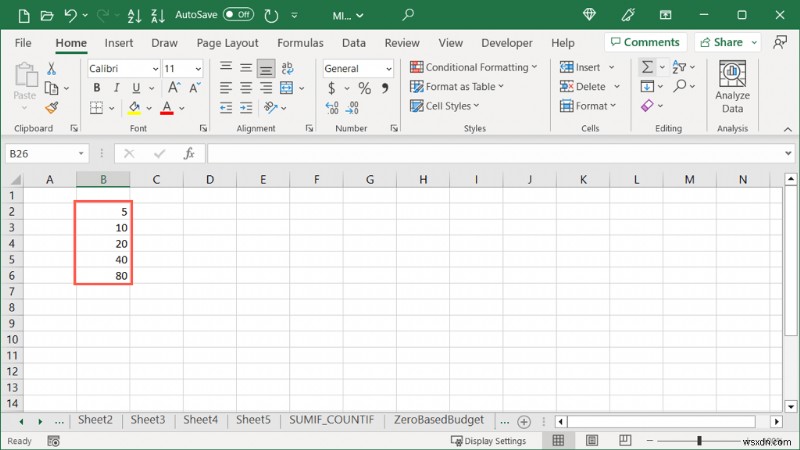Open the File tab
Image resolution: width=800 pixels, height=450 pixels.
pyautogui.click(x=23, y=43)
